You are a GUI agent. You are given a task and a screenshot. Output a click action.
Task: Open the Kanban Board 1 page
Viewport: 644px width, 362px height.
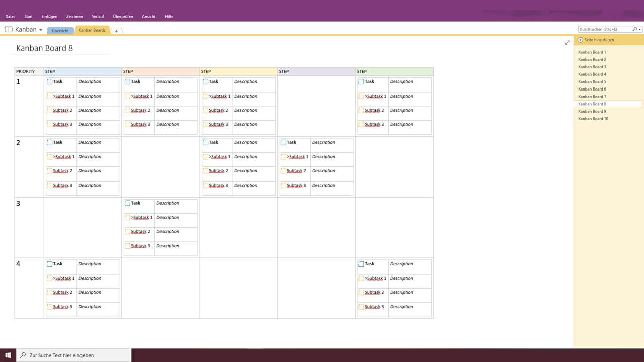[592, 52]
